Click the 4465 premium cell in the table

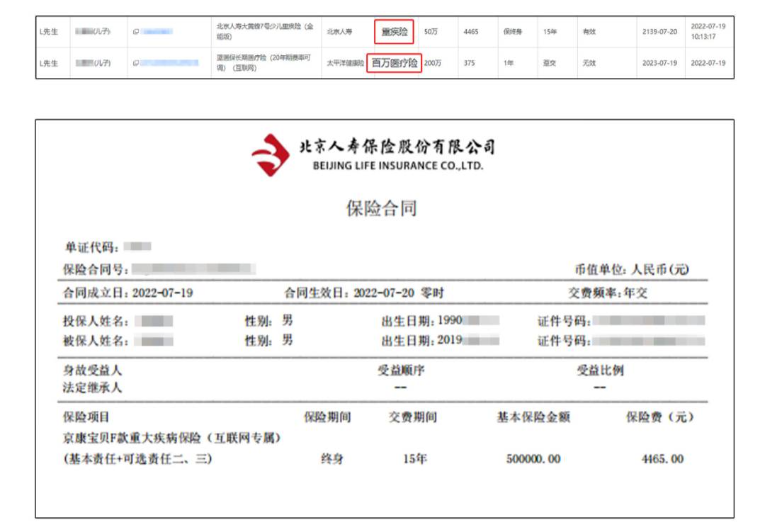(471, 32)
